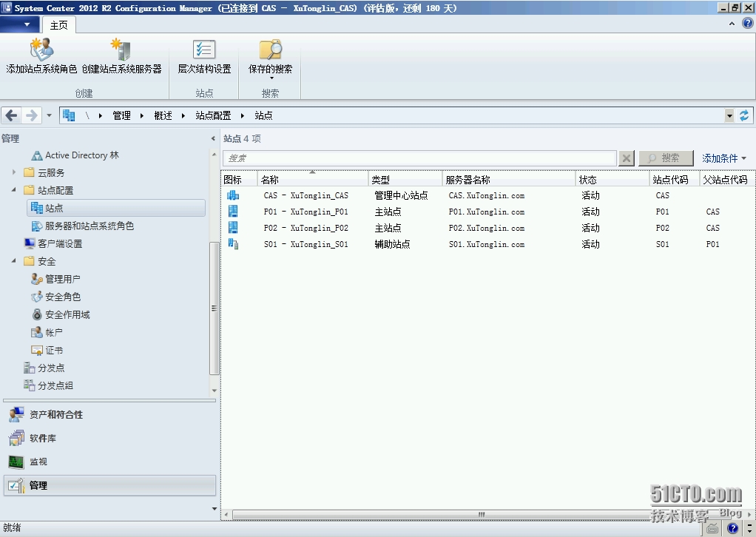Open the 添加条件 dropdown
The image size is (756, 537).
click(x=723, y=158)
